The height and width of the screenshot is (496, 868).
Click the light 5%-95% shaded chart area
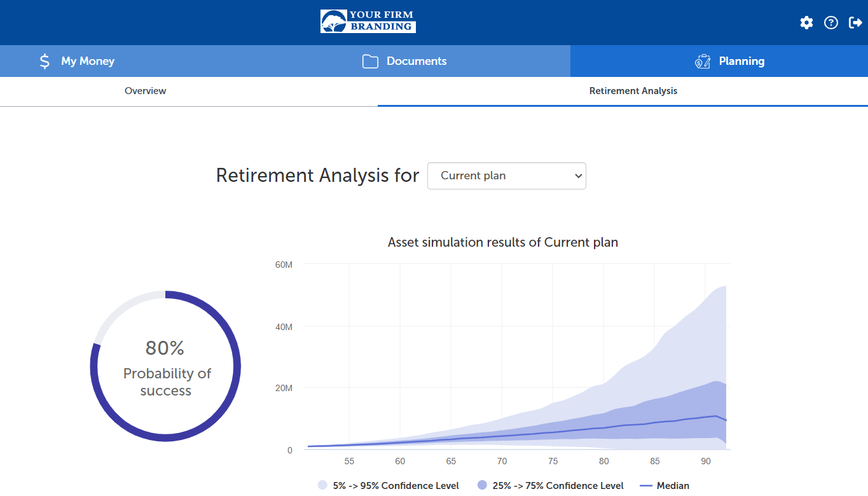coord(687,343)
